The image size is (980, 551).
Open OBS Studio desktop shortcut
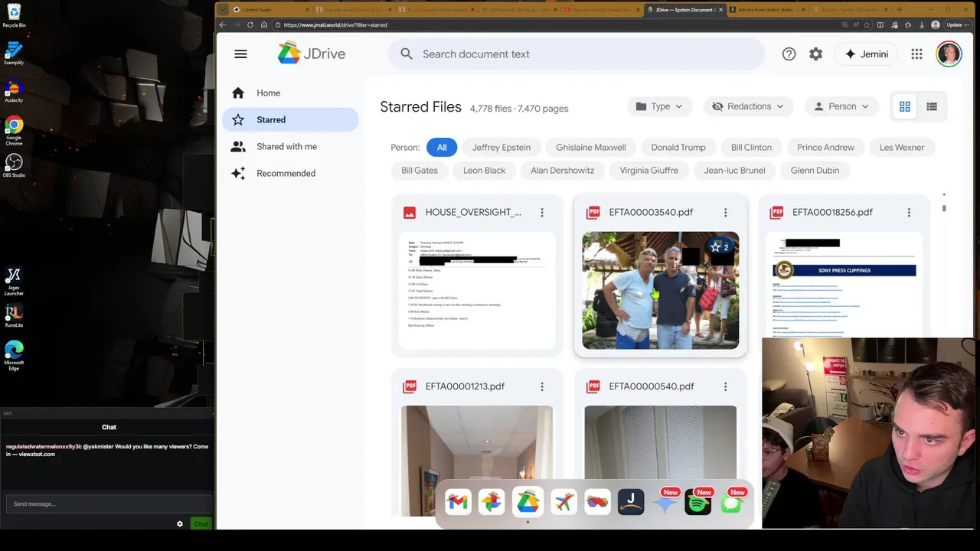point(14,165)
